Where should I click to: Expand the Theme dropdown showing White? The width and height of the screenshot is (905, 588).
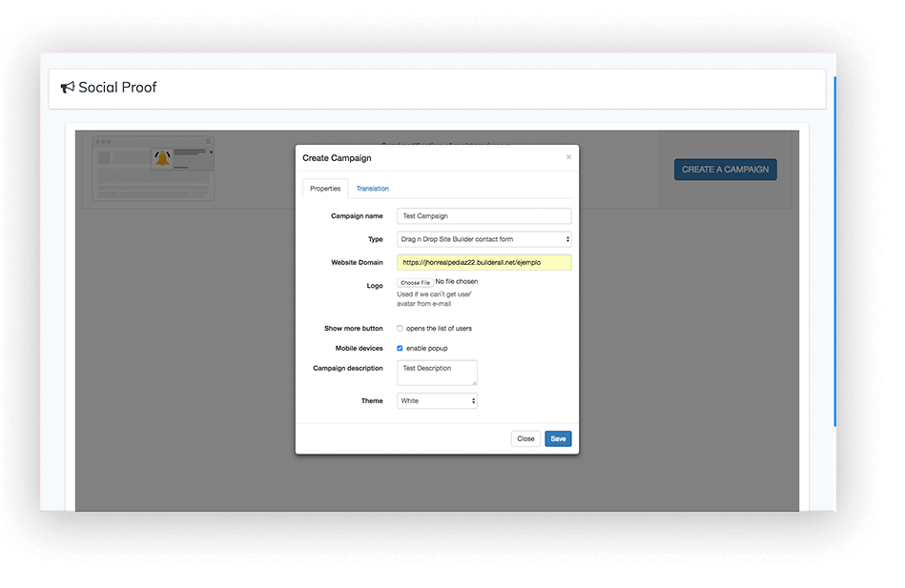437,401
